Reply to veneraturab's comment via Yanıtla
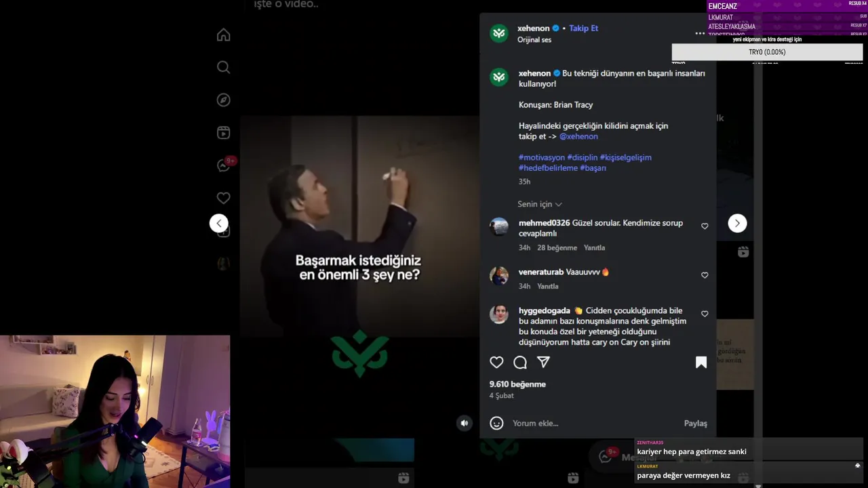 tap(548, 286)
